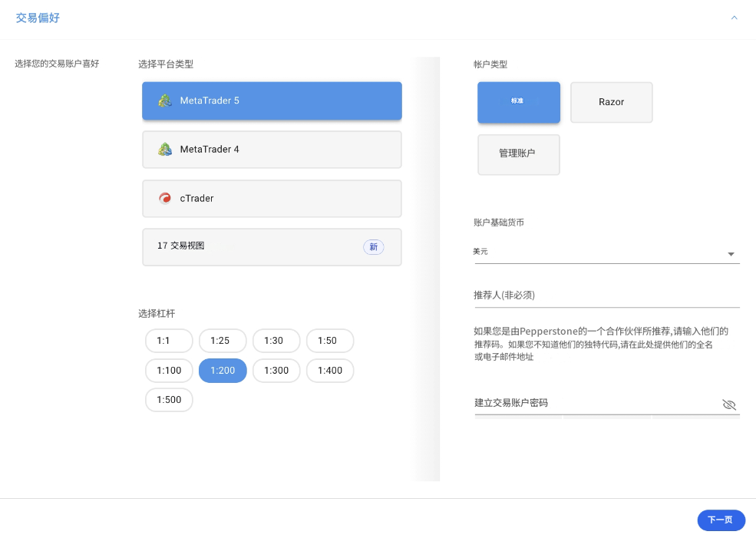Click the 帐户类型 label
Viewport: 756px width, 538px height.
pyautogui.click(x=490, y=64)
